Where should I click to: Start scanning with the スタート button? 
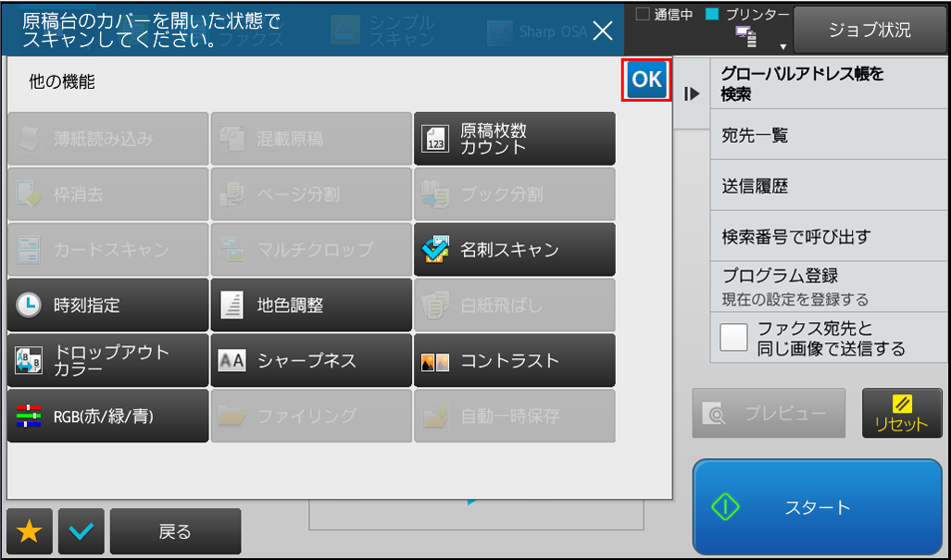click(817, 506)
